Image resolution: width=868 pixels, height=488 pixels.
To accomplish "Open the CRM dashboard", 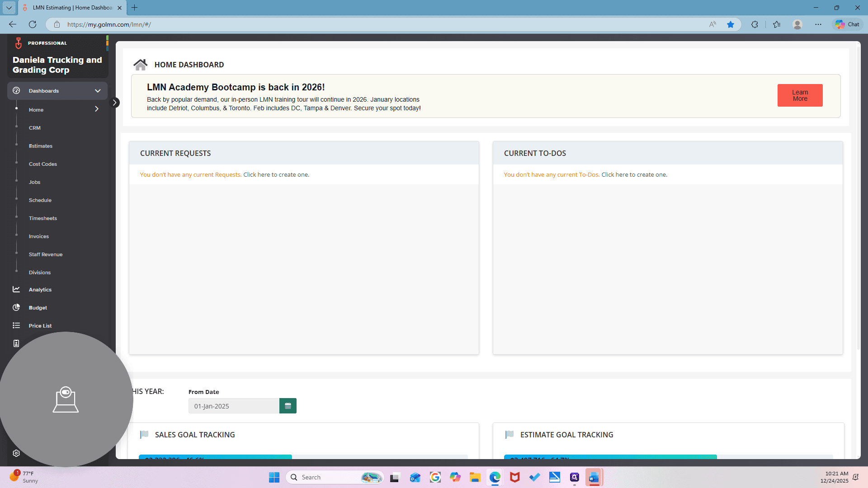I will tap(35, 128).
